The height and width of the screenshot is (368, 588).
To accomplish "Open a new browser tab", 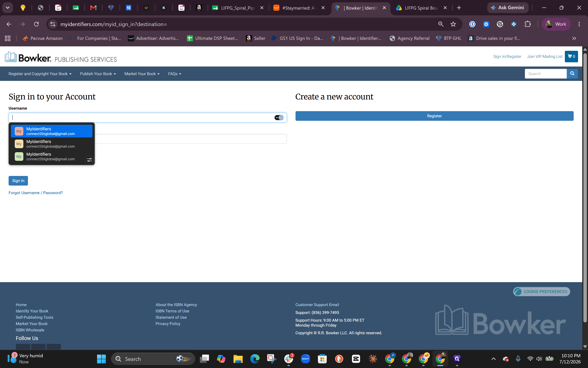I will [x=459, y=8].
